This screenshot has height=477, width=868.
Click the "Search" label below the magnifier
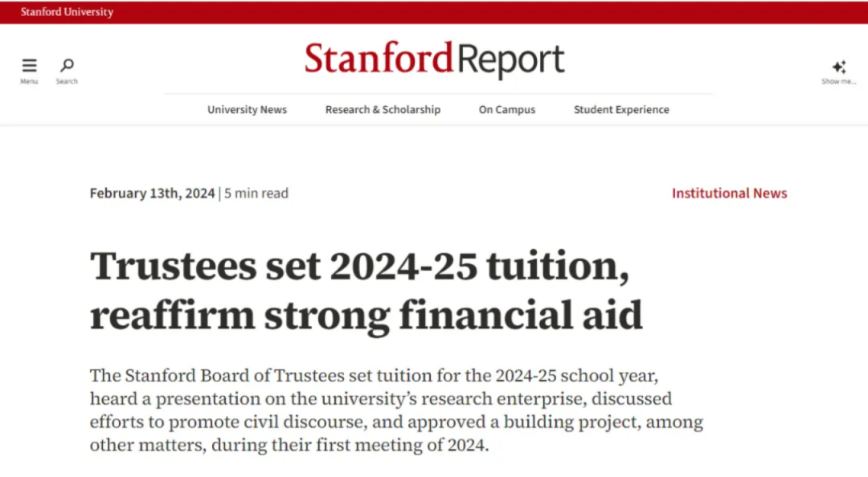tap(67, 81)
